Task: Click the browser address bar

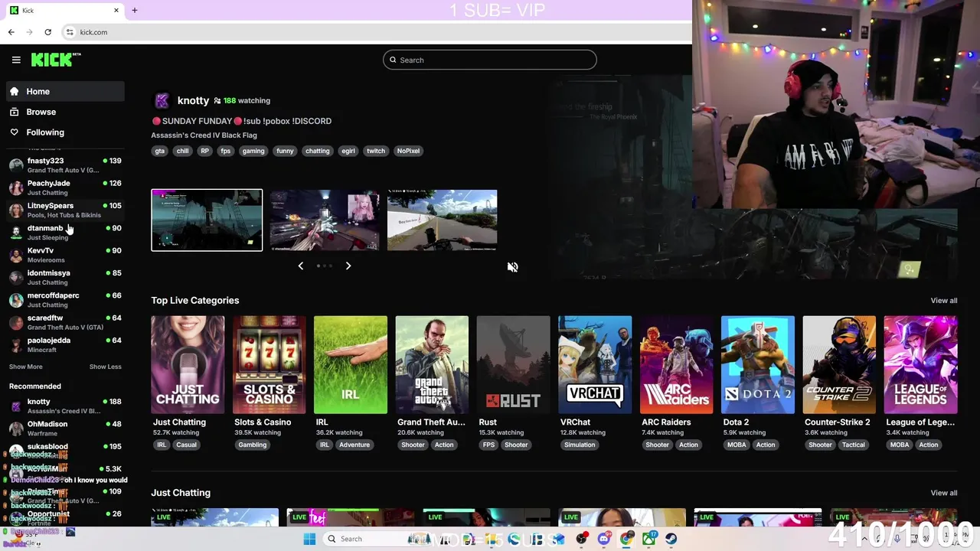Action: pyautogui.click(x=375, y=32)
